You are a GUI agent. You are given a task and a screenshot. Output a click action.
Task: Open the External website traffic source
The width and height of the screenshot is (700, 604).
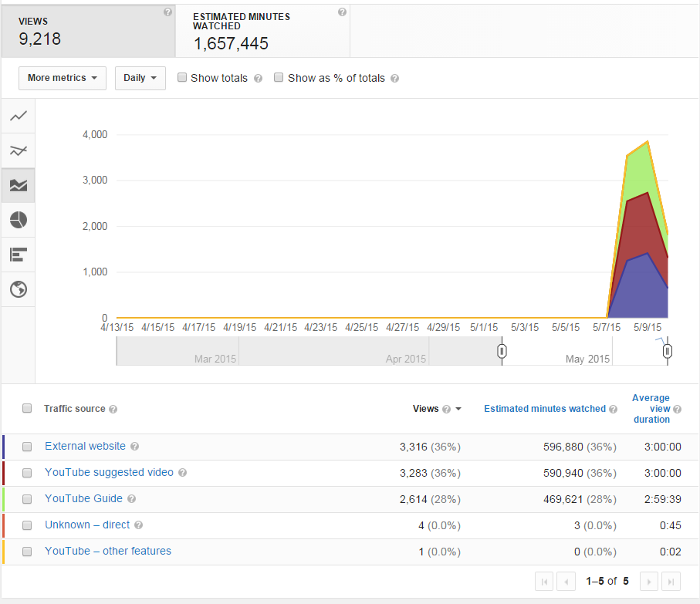[85, 446]
